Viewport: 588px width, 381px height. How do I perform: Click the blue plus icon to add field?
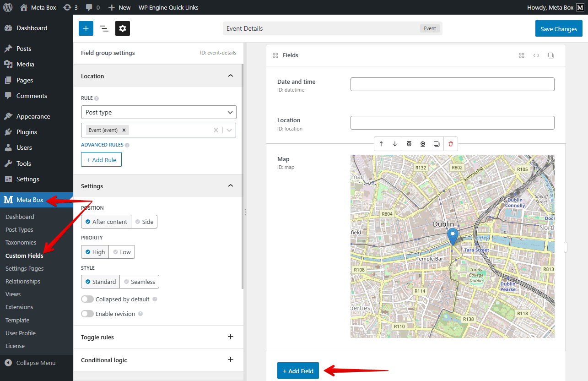point(86,28)
